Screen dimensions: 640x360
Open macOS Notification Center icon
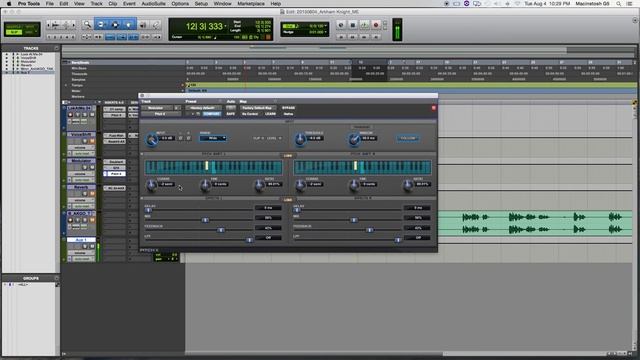(630, 4)
